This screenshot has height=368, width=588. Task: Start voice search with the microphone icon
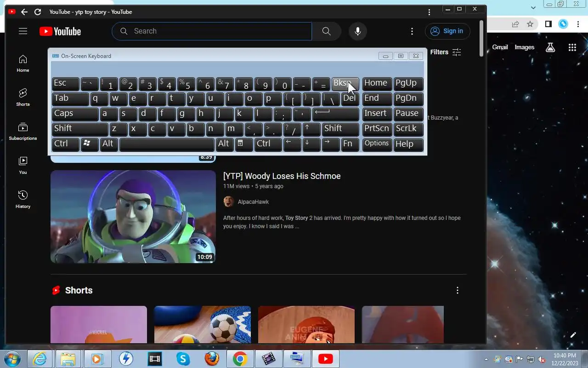(357, 31)
